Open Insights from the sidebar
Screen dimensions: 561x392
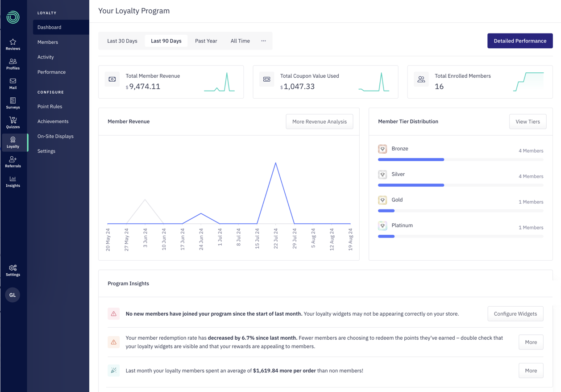click(x=13, y=182)
